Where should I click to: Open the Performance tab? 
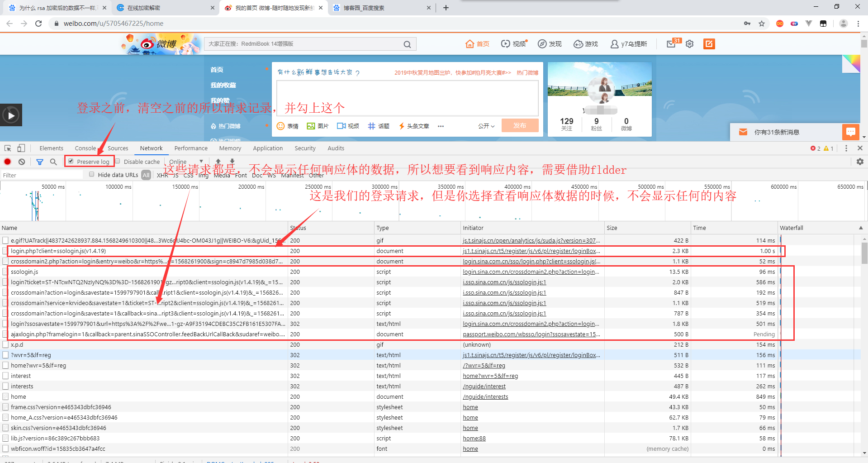point(191,148)
